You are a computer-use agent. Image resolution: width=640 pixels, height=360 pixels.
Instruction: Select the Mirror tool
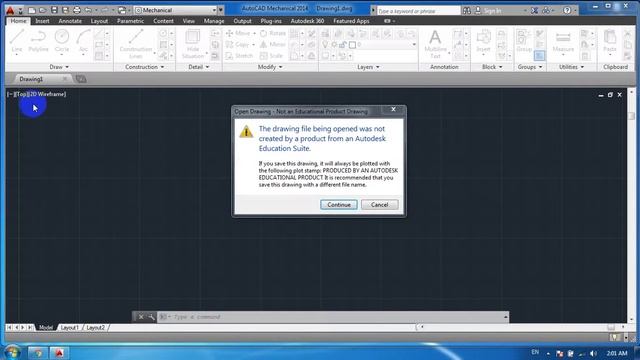[273, 44]
